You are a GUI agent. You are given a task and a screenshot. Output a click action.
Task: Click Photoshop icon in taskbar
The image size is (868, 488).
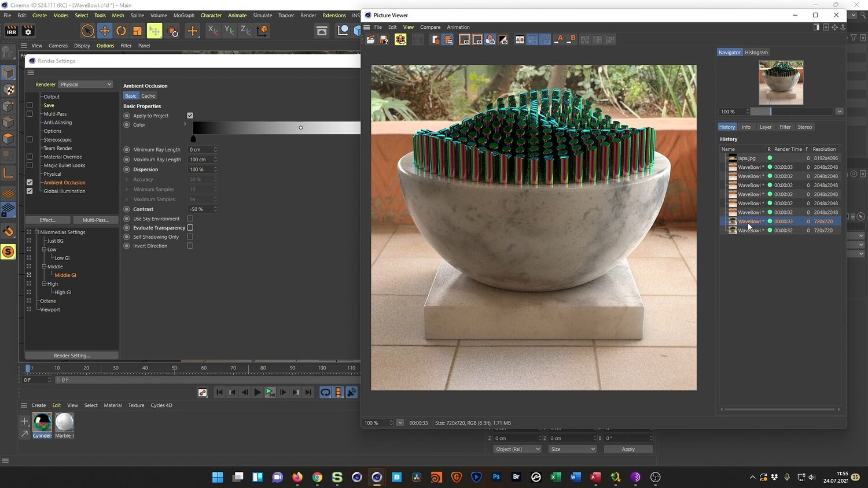tap(496, 477)
